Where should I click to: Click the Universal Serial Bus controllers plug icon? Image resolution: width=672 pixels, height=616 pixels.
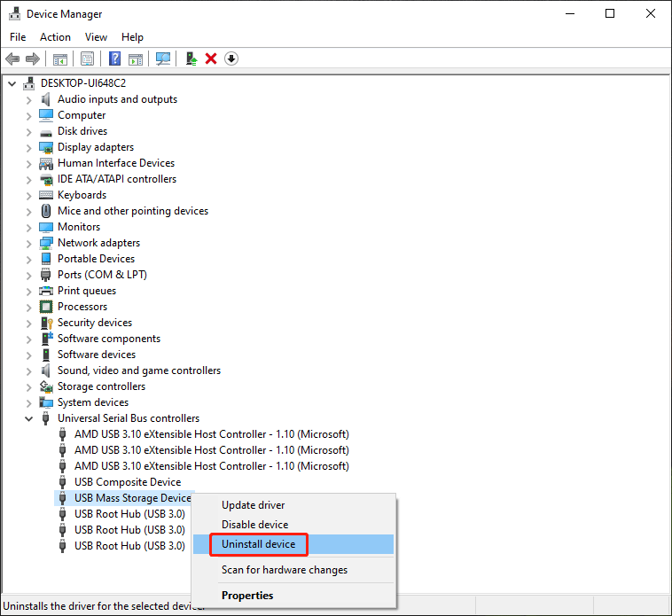tap(45, 418)
